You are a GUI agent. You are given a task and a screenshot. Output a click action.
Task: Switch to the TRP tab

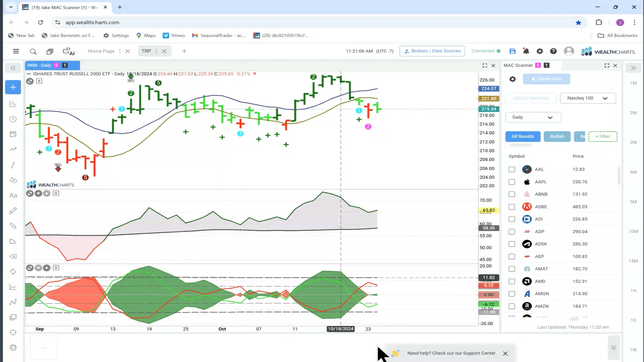pos(146,51)
